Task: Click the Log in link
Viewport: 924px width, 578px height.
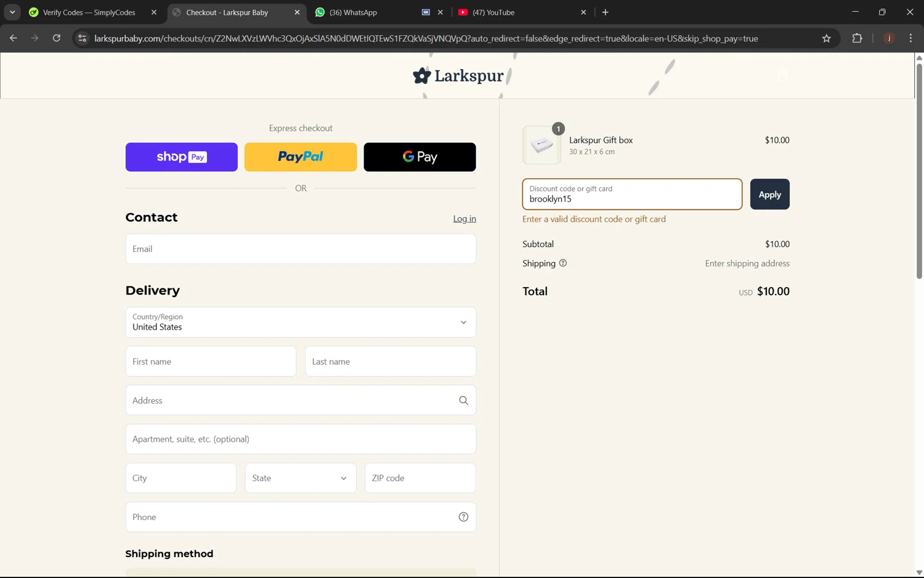Action: (464, 219)
